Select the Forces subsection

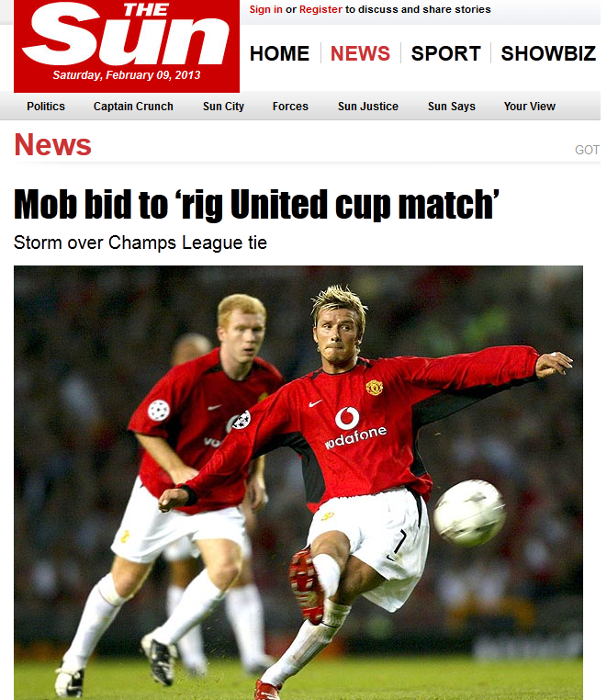coord(290,107)
